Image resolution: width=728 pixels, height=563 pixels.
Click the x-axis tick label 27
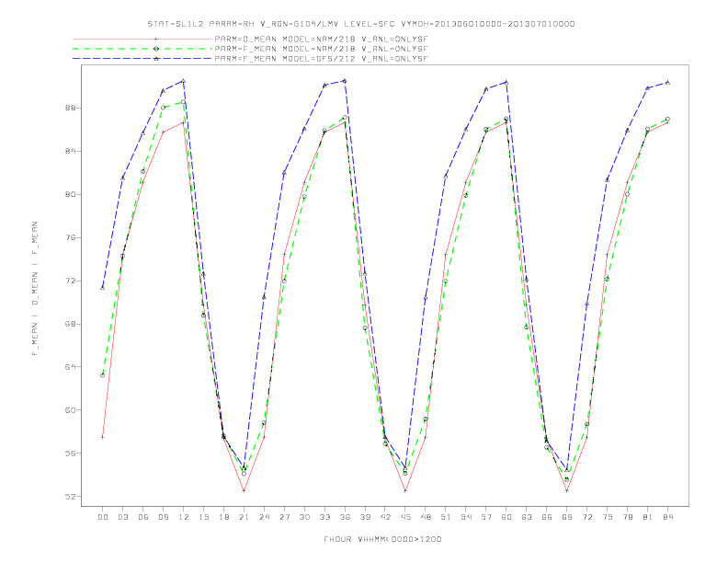284,517
